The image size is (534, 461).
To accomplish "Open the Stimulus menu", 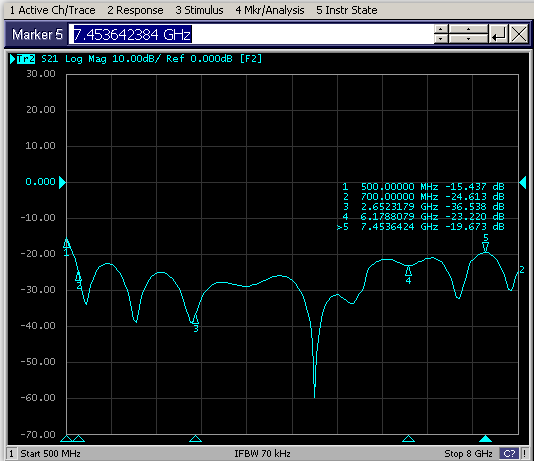I will pyautogui.click(x=199, y=10).
